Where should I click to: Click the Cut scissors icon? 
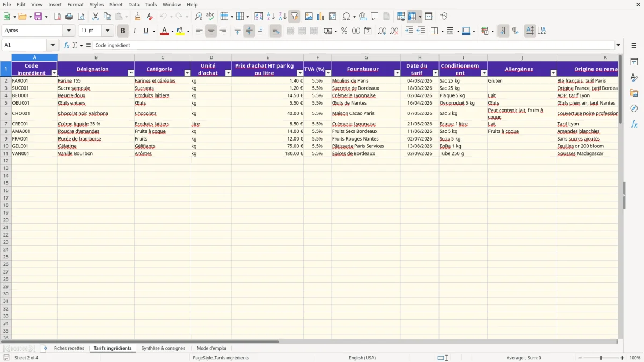(x=96, y=17)
